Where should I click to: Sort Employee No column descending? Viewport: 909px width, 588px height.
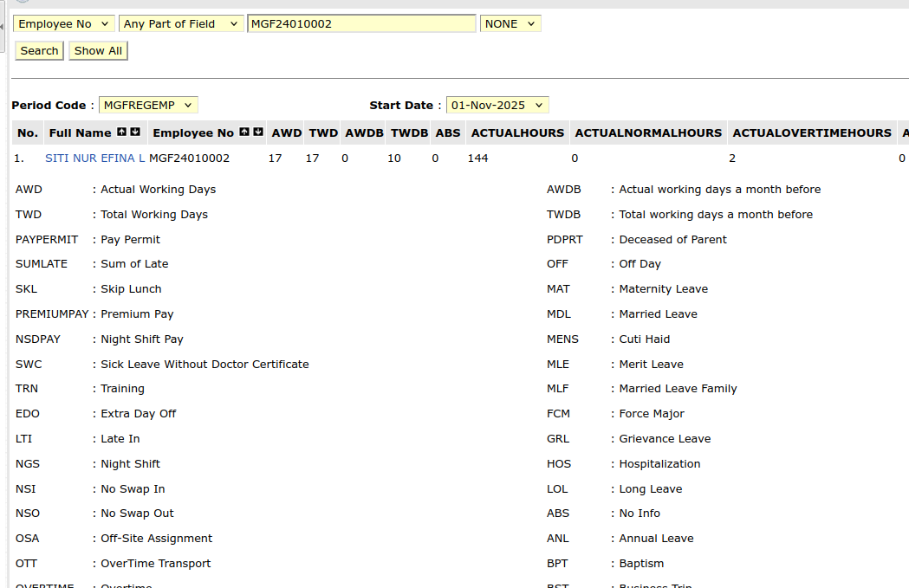[258, 132]
